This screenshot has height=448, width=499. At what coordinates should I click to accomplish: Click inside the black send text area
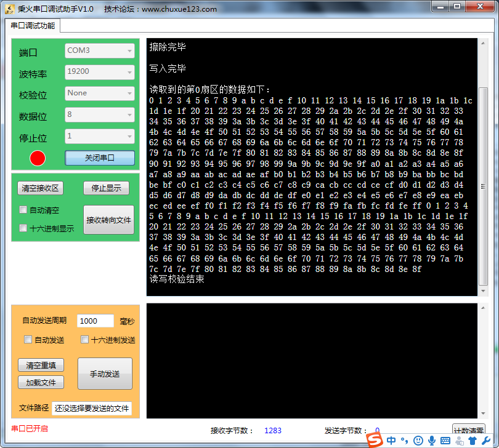click(312, 361)
